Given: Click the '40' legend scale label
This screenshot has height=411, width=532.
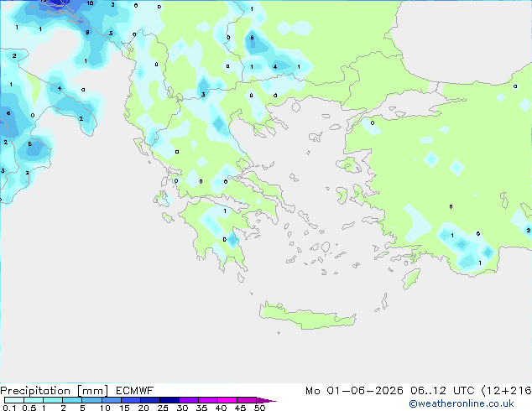Looking at the screenshot, I should (221, 408).
